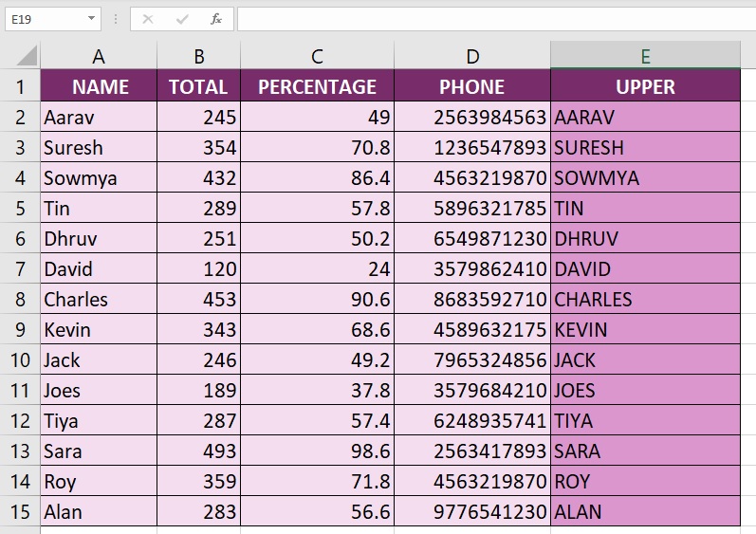This screenshot has height=534, width=756.
Task: Select row 15 header
Action: pyautogui.click(x=20, y=512)
